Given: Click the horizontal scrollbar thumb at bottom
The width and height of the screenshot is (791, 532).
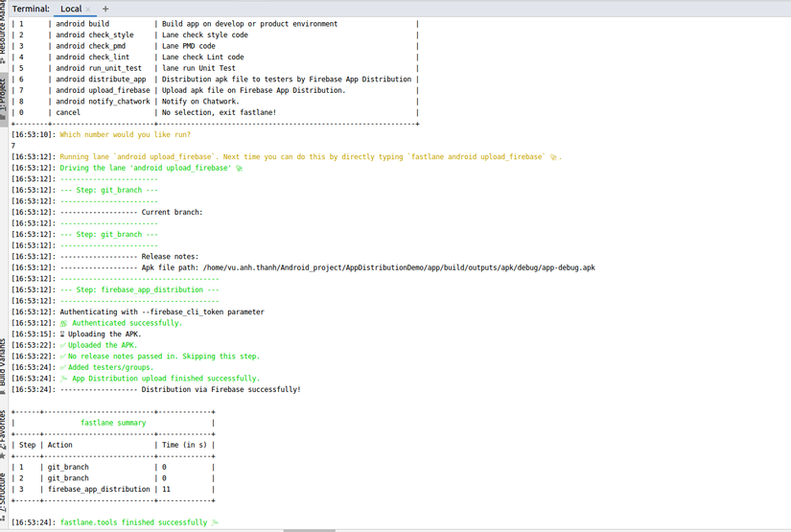Looking at the screenshot, I should click(x=310, y=530).
